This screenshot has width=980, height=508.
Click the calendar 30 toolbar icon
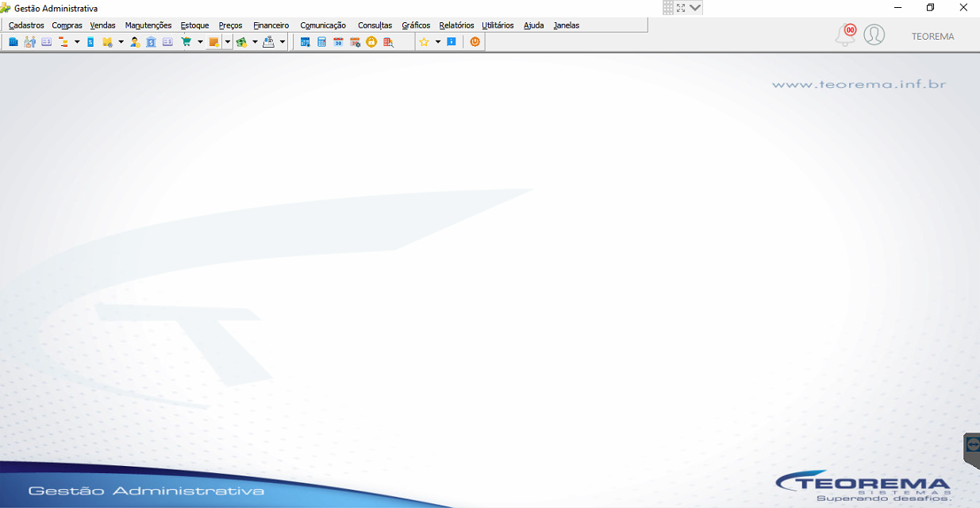pyautogui.click(x=338, y=42)
